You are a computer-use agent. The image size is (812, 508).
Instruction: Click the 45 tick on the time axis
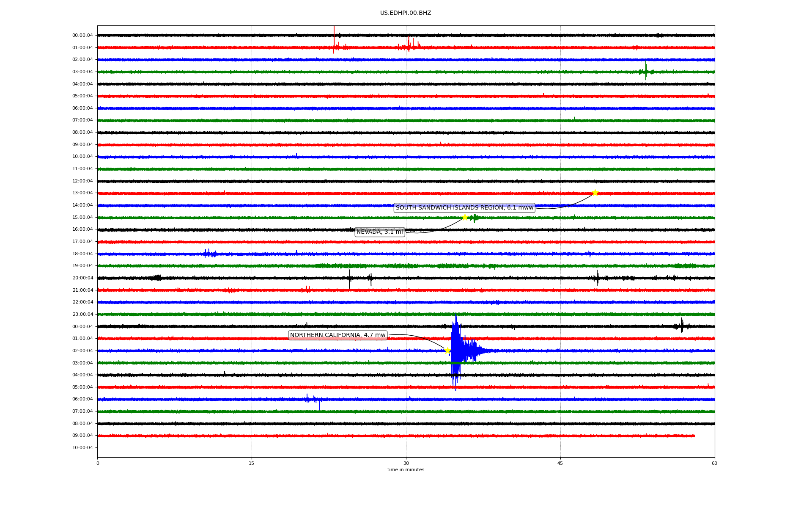click(560, 463)
